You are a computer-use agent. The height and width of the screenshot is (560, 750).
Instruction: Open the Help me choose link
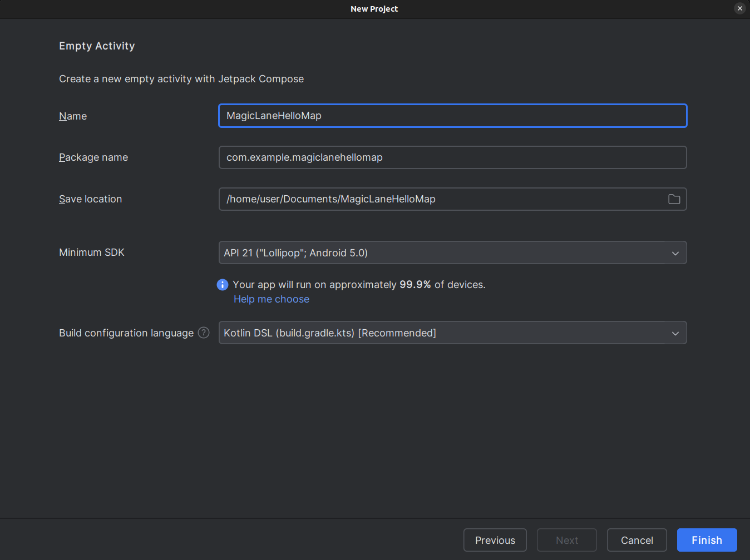pos(272,299)
